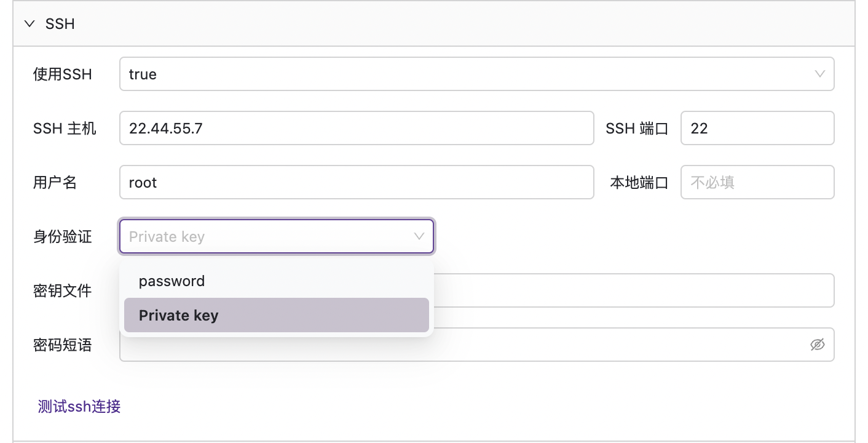Select the 用户名 field containing root
Viewport: 868px width, 443px height.
pos(357,182)
